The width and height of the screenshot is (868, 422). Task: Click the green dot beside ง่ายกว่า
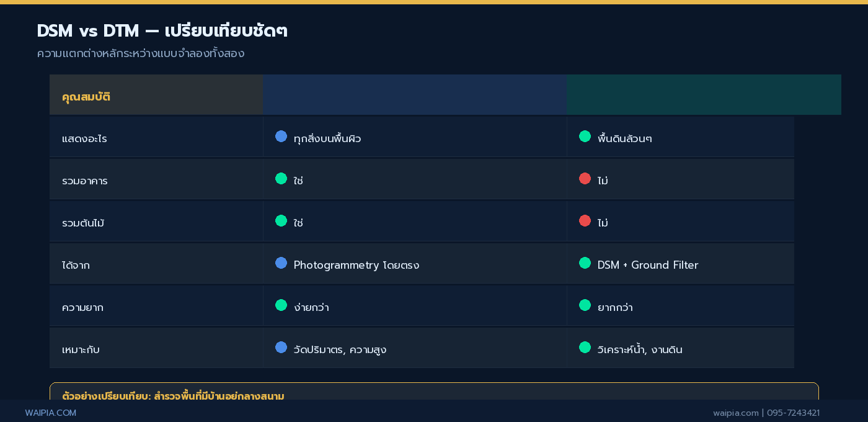(x=281, y=305)
